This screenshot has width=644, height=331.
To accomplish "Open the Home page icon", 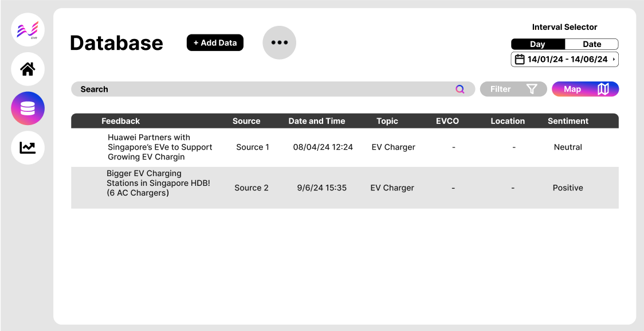I will pos(28,69).
